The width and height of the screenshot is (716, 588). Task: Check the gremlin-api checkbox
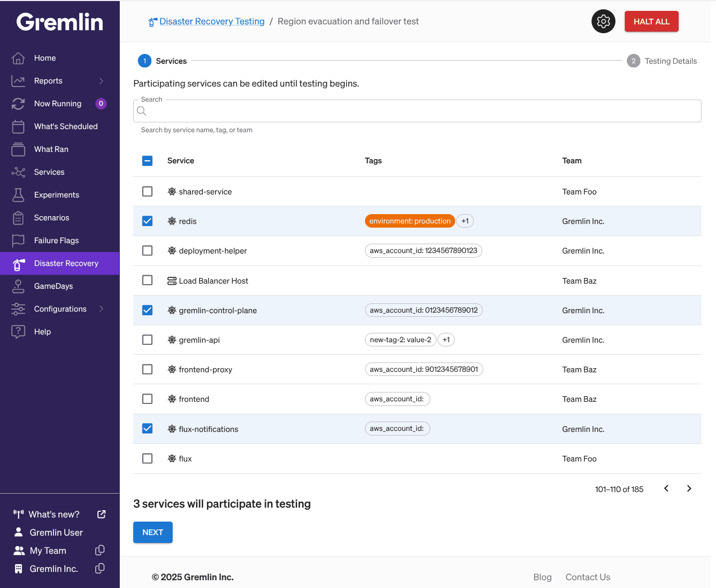(147, 340)
